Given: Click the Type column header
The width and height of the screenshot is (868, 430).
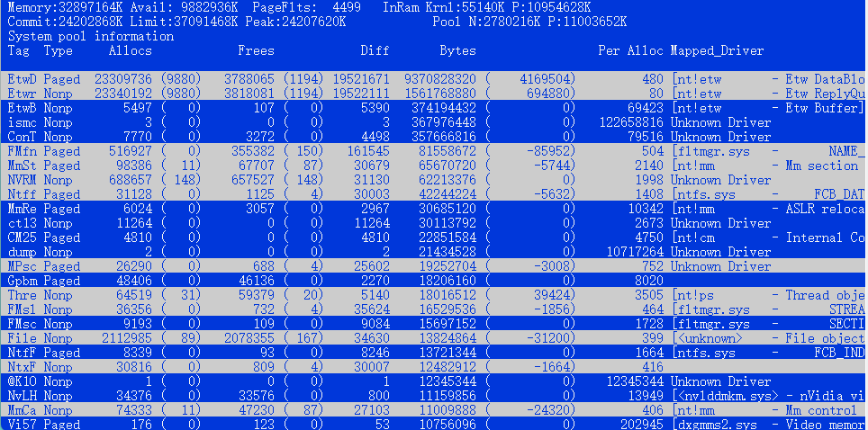Looking at the screenshot, I should 59,51.
